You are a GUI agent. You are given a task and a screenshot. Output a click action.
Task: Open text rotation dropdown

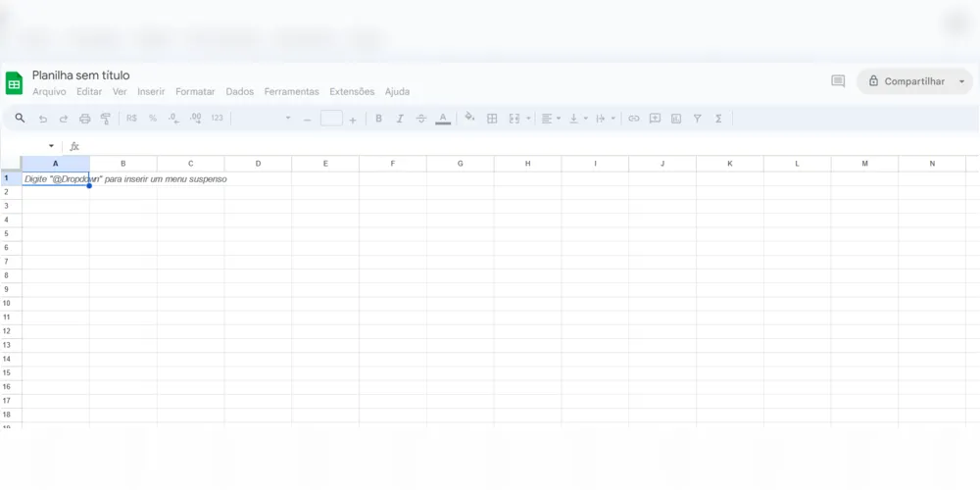tap(605, 119)
